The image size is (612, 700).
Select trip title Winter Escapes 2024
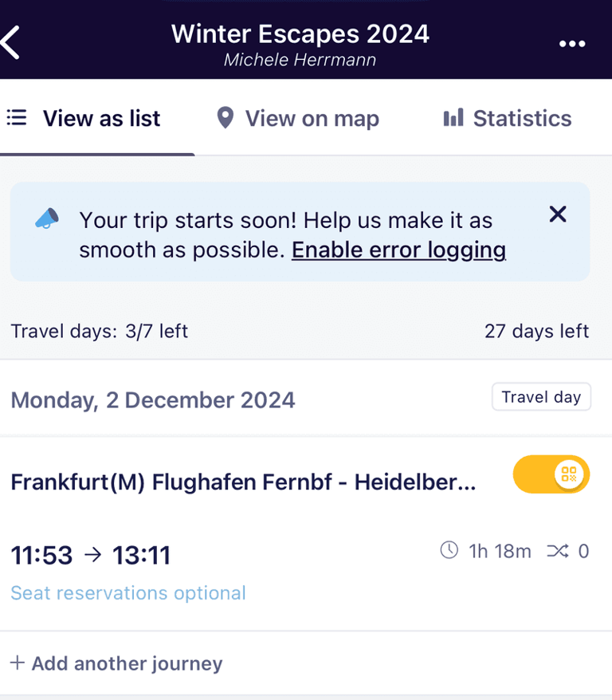tap(300, 33)
